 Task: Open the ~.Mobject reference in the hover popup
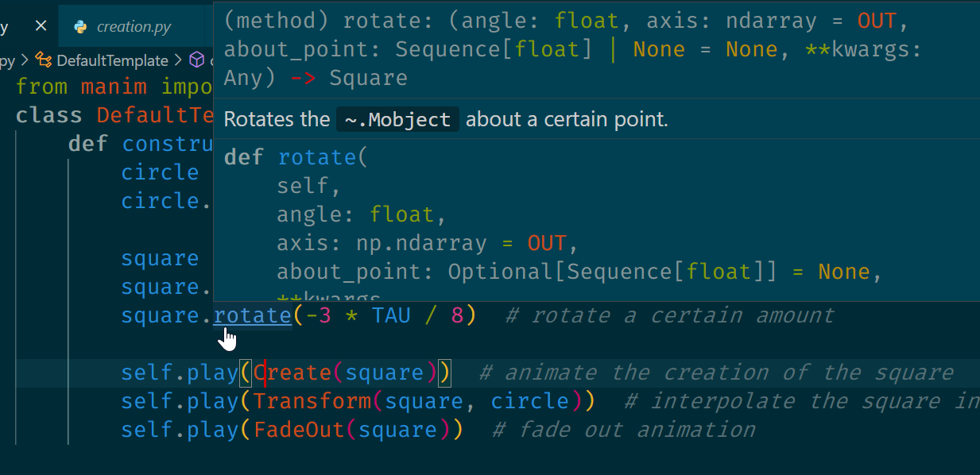pos(397,119)
